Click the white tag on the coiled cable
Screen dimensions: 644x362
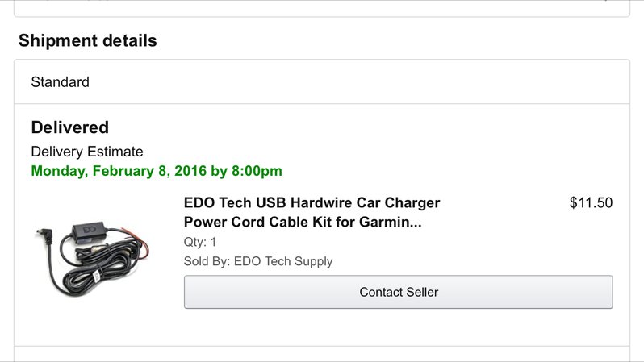pyautogui.click(x=97, y=277)
